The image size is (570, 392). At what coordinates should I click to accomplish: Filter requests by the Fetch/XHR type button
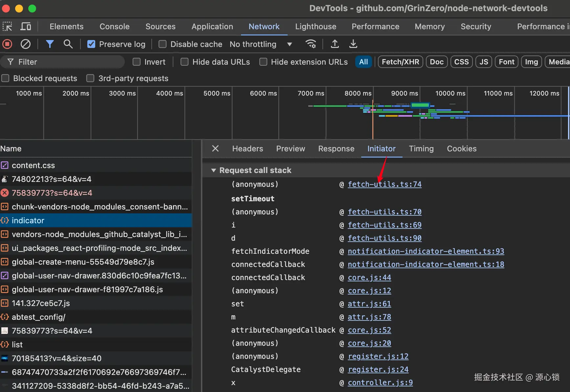[400, 62]
